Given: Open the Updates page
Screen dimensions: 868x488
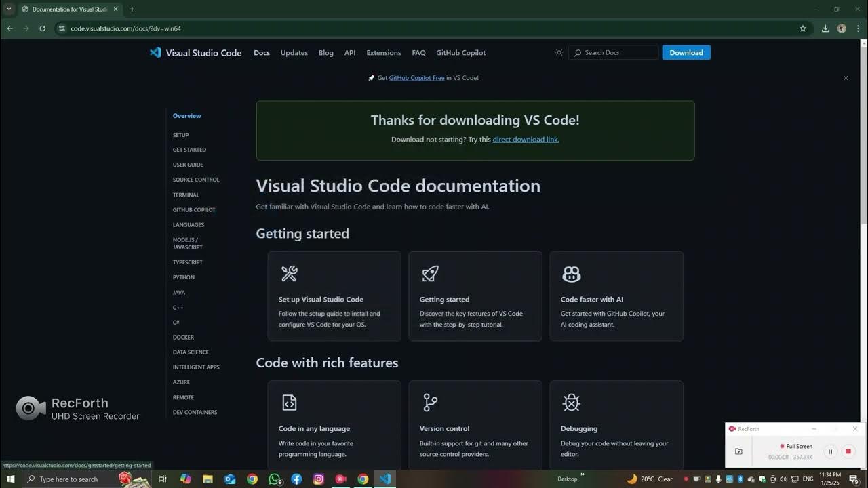Looking at the screenshot, I should (294, 53).
